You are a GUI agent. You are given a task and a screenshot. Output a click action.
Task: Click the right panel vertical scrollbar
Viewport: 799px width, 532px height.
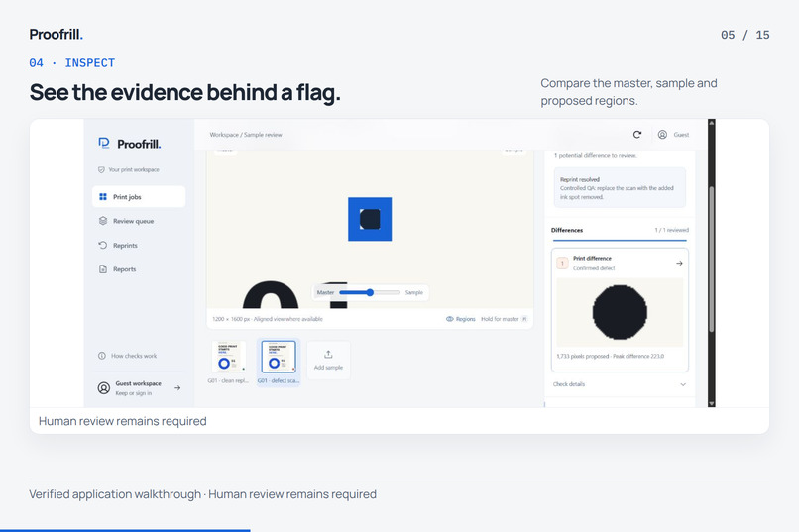click(x=712, y=260)
